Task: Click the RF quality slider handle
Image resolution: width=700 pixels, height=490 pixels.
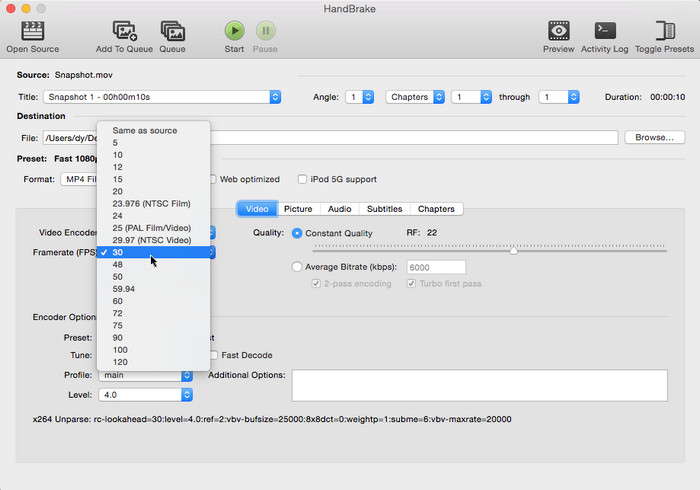Action: pyautogui.click(x=513, y=251)
